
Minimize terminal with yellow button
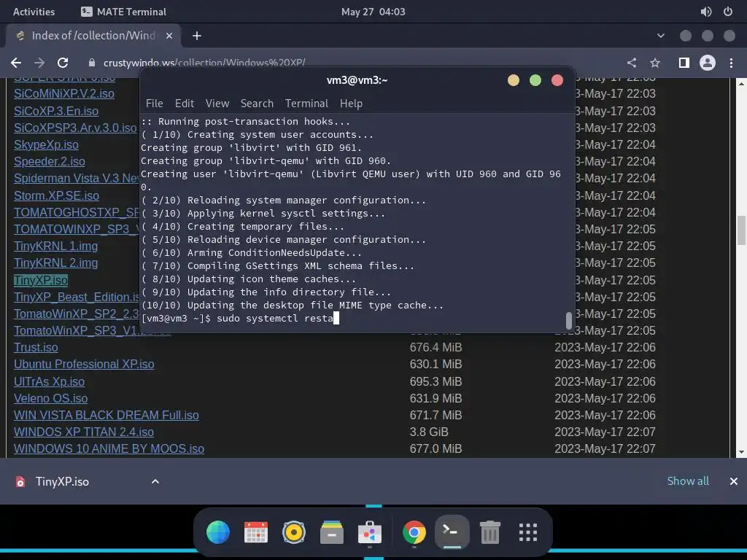[x=514, y=80]
